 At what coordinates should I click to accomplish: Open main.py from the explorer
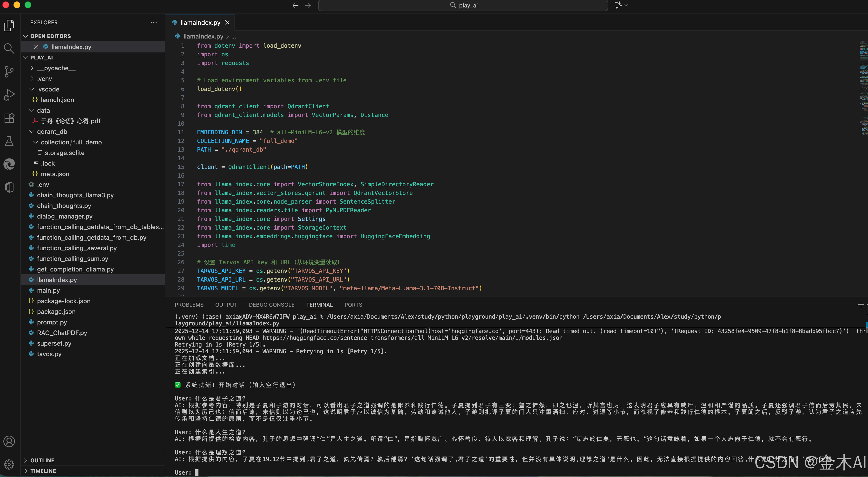(x=48, y=290)
